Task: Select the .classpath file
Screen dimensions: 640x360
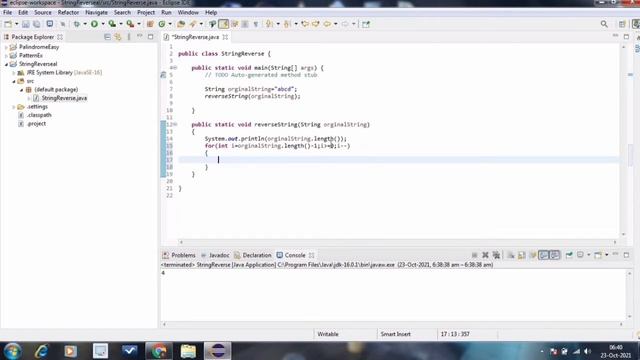Action: pos(39,115)
